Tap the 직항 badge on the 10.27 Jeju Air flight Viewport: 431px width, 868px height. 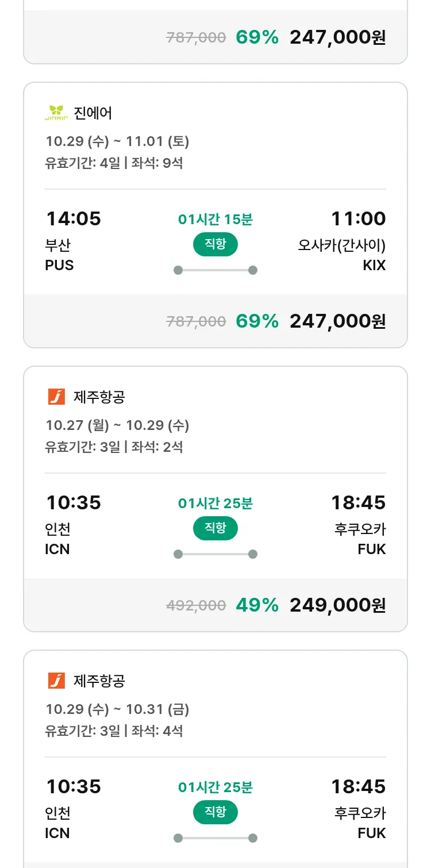tap(215, 528)
